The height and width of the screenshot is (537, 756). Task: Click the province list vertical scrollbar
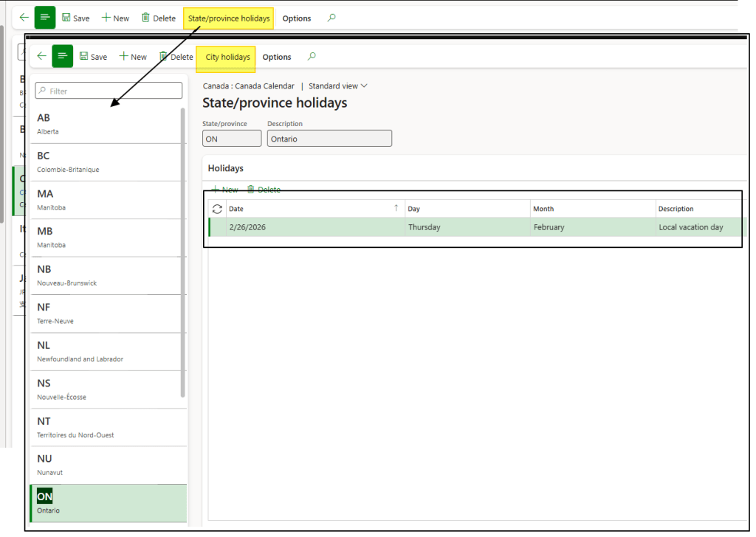coord(183,251)
